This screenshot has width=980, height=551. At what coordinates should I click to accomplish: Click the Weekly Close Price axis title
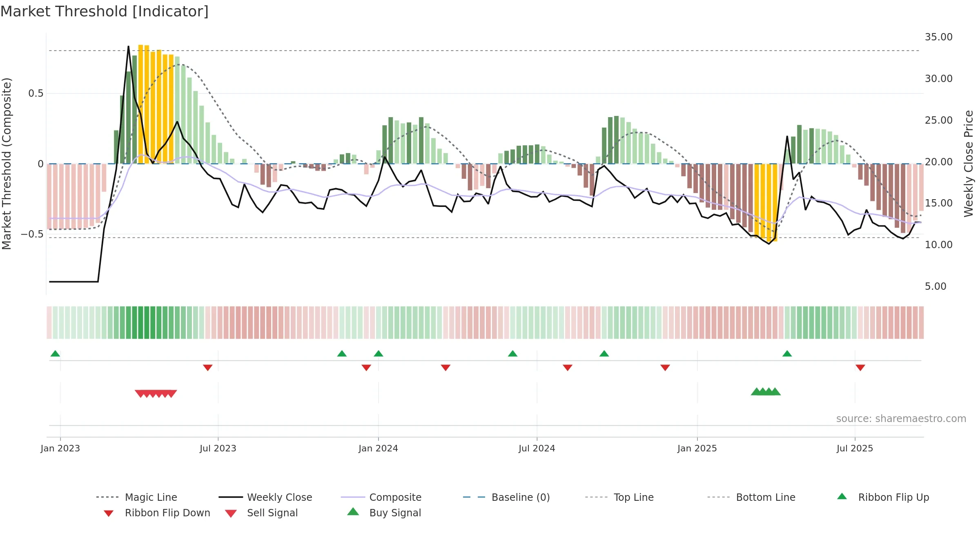(x=969, y=163)
